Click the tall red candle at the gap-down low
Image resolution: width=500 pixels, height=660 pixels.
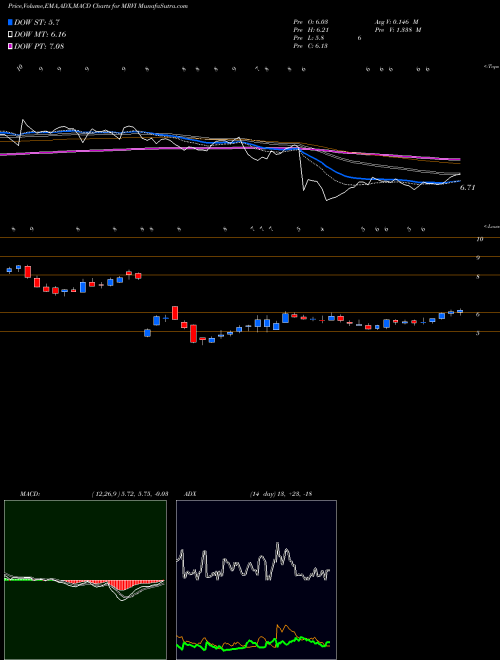point(193,333)
